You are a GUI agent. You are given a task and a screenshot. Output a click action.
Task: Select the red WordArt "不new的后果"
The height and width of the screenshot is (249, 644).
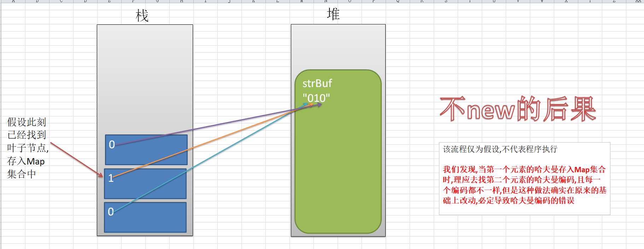[x=518, y=109]
